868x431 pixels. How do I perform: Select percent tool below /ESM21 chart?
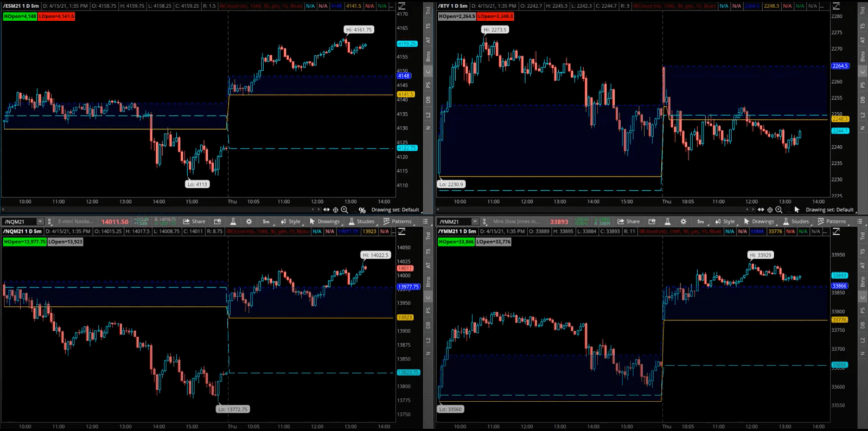(362, 210)
